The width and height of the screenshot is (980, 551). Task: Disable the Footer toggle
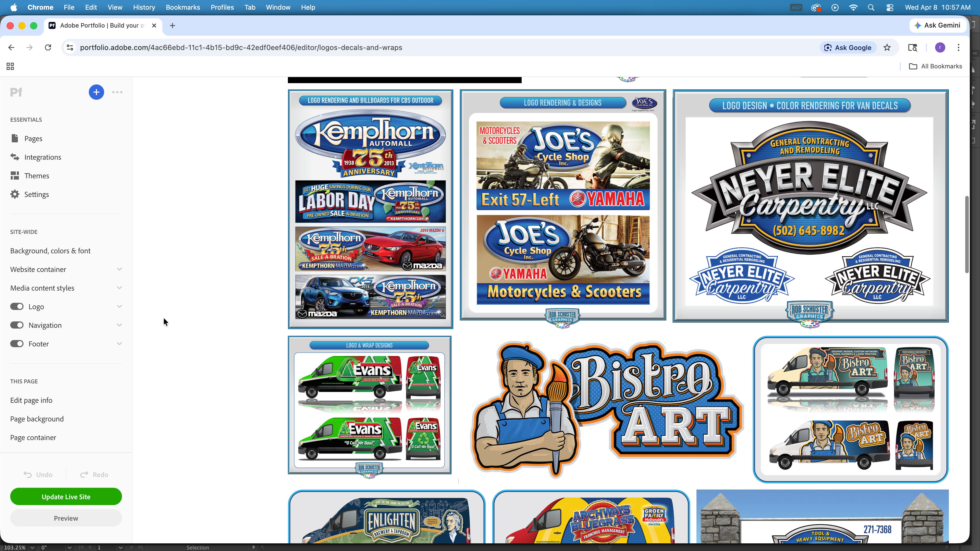pos(17,344)
